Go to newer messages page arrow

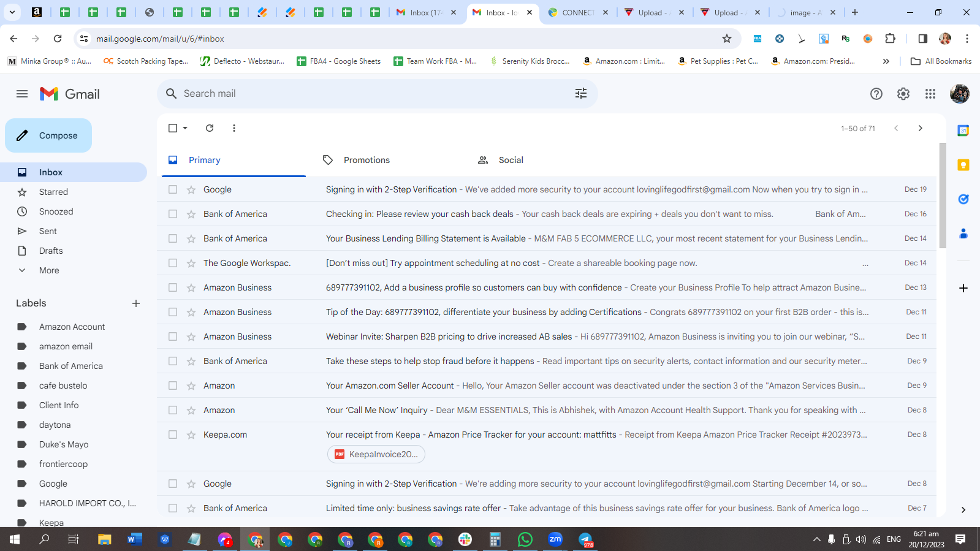point(896,128)
